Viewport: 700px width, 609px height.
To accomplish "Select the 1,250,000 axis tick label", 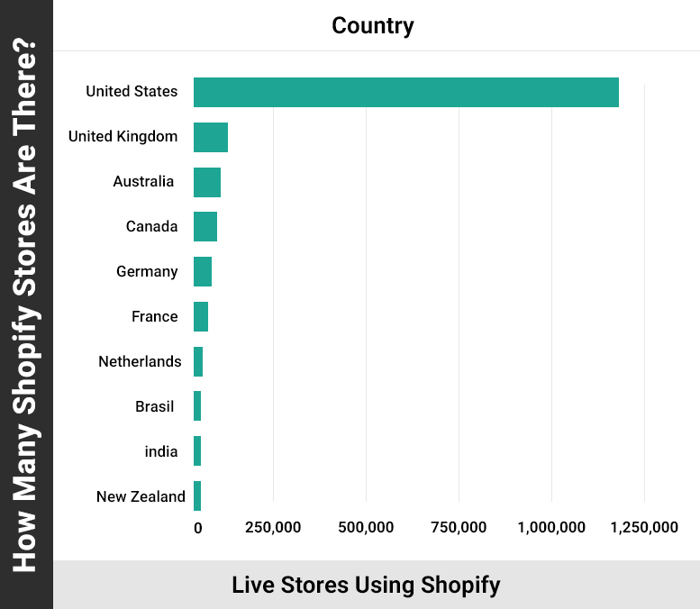I will point(645,528).
